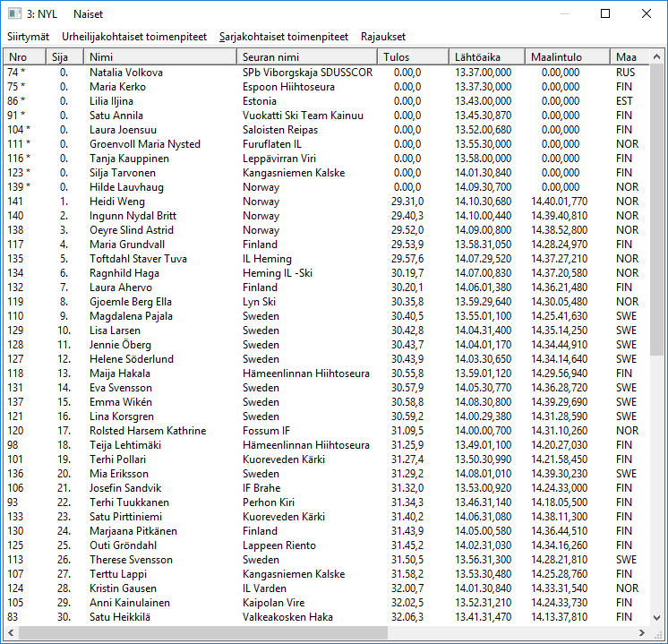Select Laura Ahervo row
Viewport: 668px width, 644px height.
[x=327, y=288]
